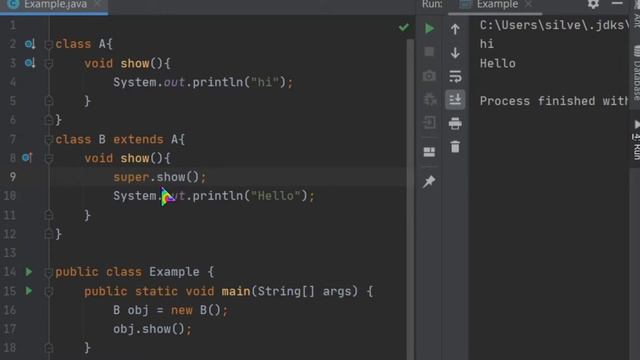
Task: Click 'main' method name on line 15
Action: [x=236, y=291]
